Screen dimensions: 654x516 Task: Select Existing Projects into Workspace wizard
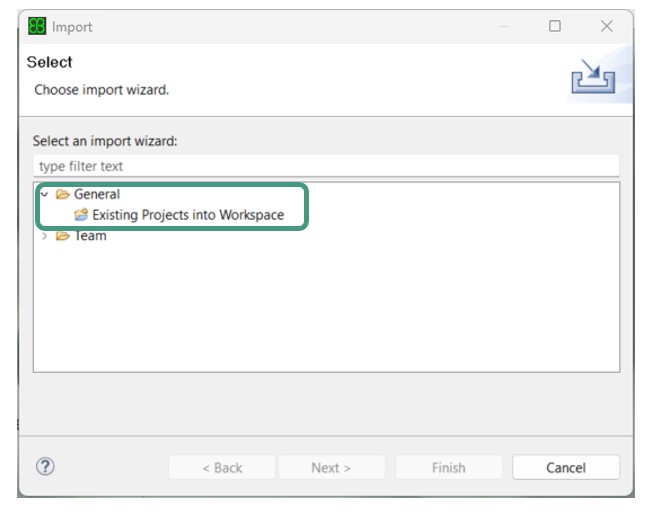pos(188,215)
